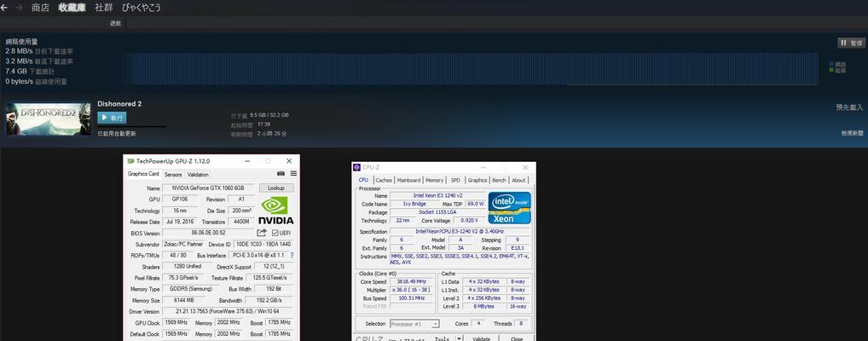Click the BIOS Version field 86.06.0E.00.52
868x341 pixels.
(x=208, y=233)
